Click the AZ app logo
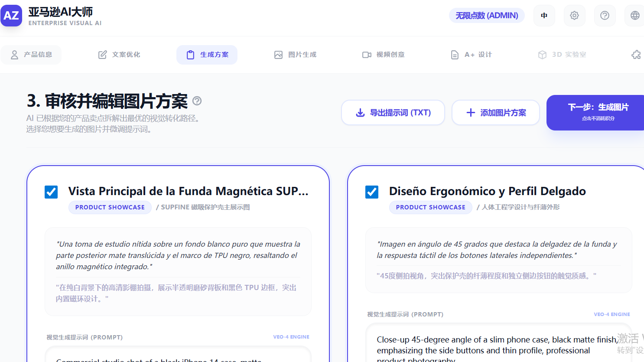 [x=11, y=16]
